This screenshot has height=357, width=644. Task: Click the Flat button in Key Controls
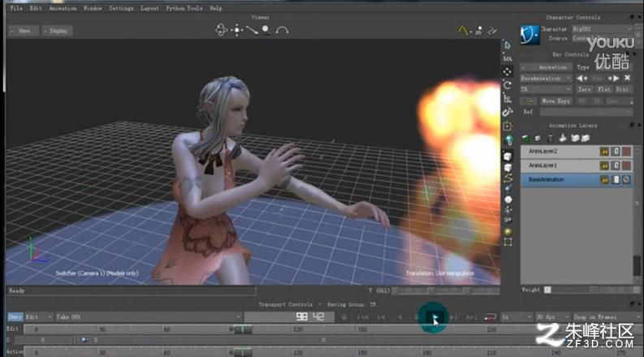coord(603,89)
